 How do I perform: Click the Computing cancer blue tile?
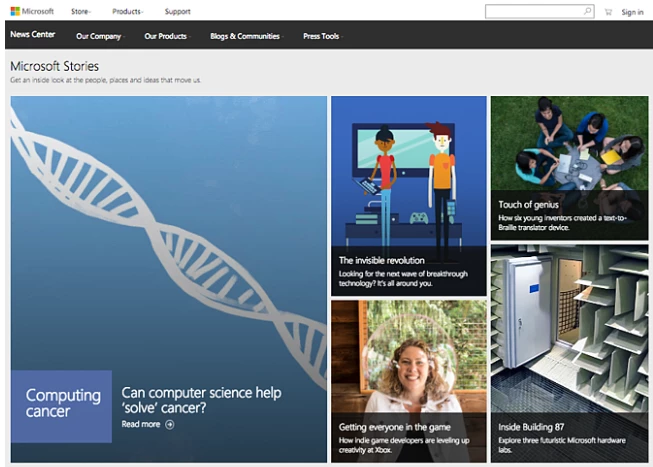pos(61,407)
